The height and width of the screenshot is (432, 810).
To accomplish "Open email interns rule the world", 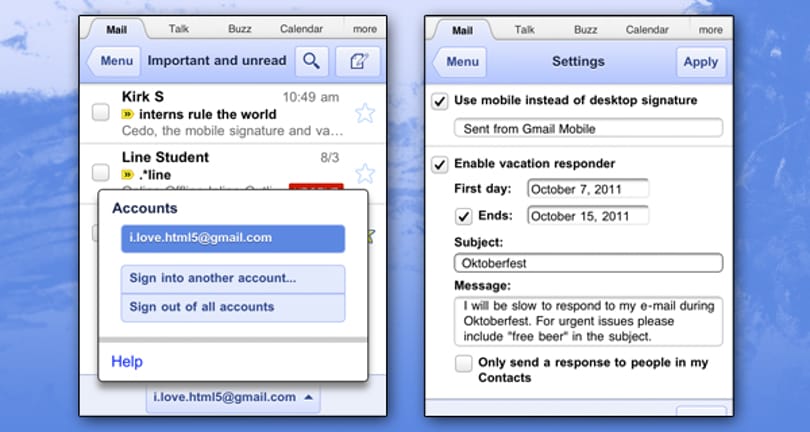I will (208, 114).
